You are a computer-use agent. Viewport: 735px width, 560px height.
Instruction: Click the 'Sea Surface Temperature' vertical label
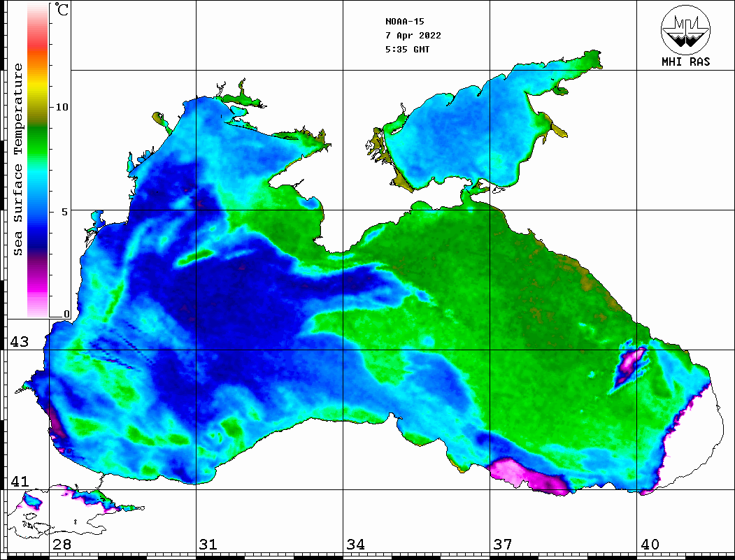(17, 159)
